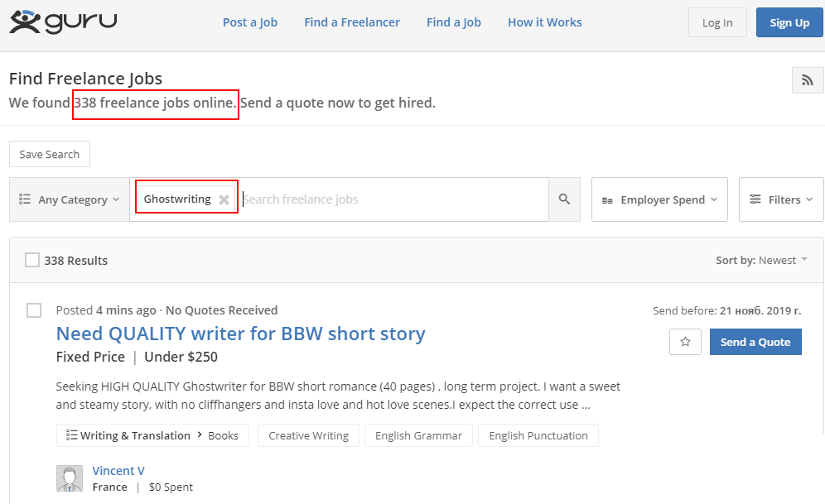Select the Creative Writing skill tag
This screenshot has width=825, height=504.
coord(308,435)
